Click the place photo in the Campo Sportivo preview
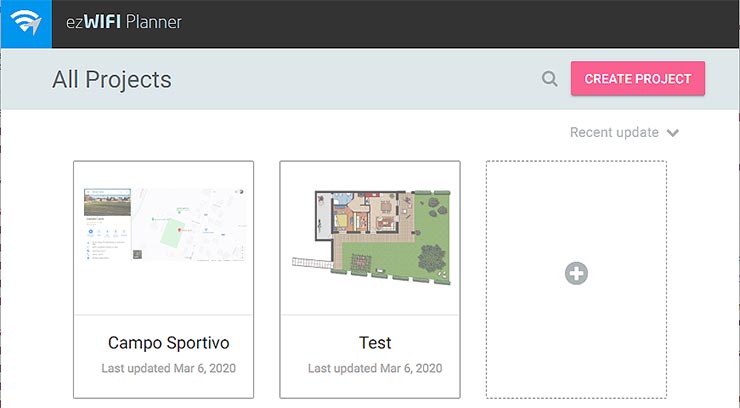The image size is (740, 408). click(x=108, y=203)
